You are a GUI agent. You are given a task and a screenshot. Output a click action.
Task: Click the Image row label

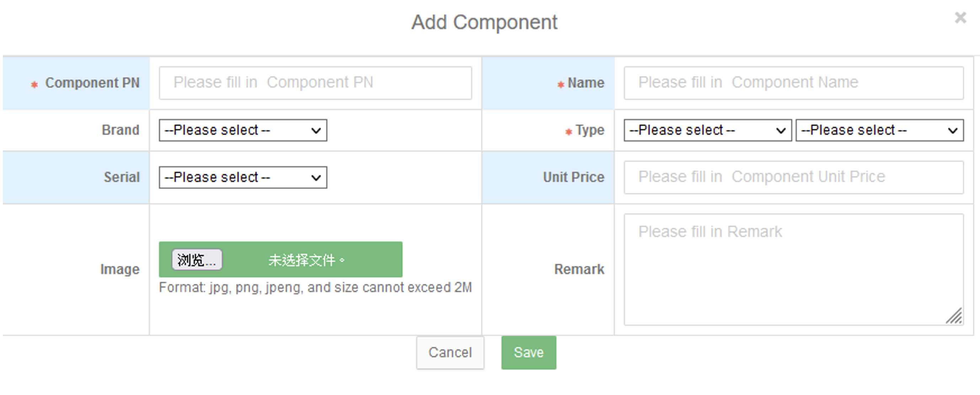[x=120, y=269]
